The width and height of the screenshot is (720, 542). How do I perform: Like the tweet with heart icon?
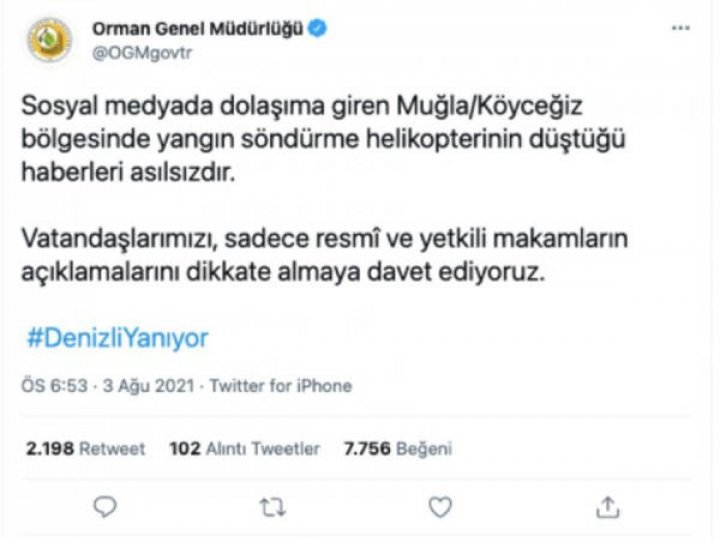440,507
